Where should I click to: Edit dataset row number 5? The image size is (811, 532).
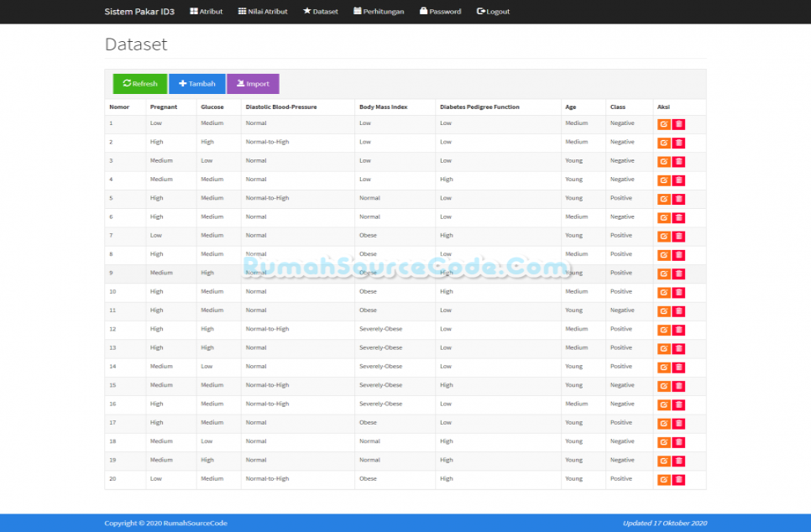(663, 199)
